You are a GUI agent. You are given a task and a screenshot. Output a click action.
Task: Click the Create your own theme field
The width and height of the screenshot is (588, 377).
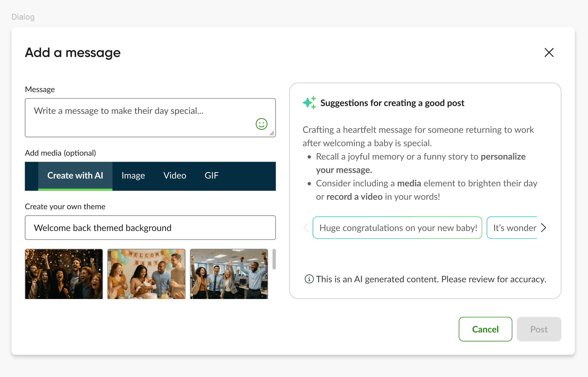pyautogui.click(x=150, y=227)
